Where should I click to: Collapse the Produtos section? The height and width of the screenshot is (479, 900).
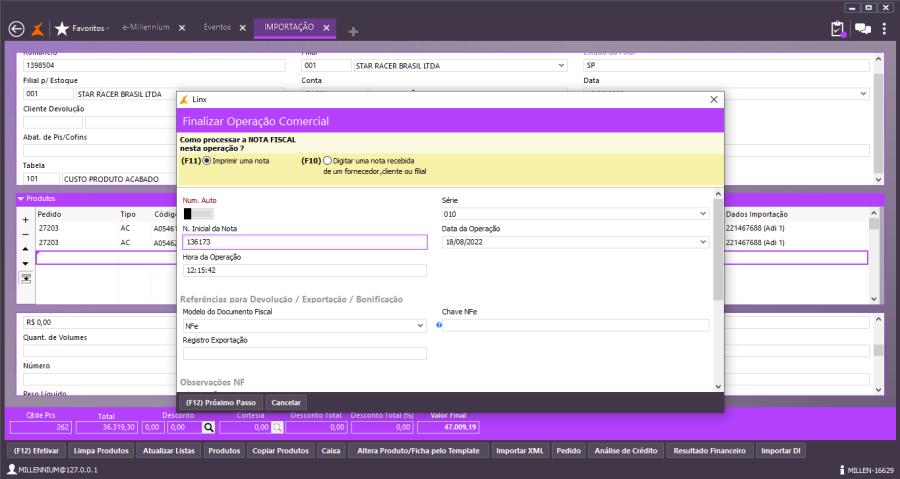[x=21, y=199]
